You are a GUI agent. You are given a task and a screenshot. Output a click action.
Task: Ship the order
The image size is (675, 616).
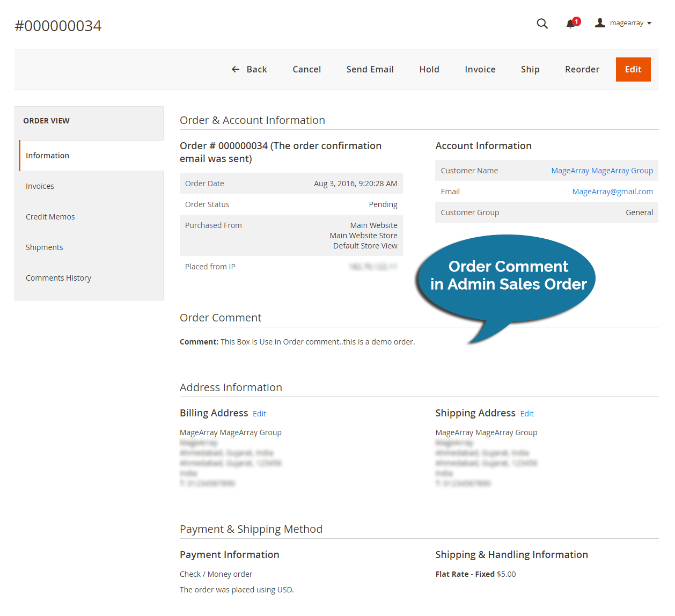pyautogui.click(x=530, y=69)
